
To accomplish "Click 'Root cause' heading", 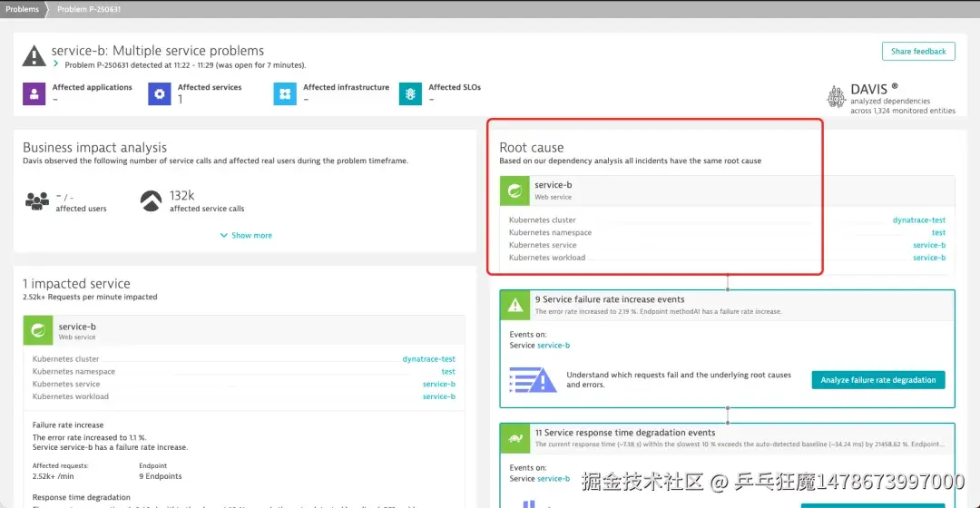I will pos(531,148).
